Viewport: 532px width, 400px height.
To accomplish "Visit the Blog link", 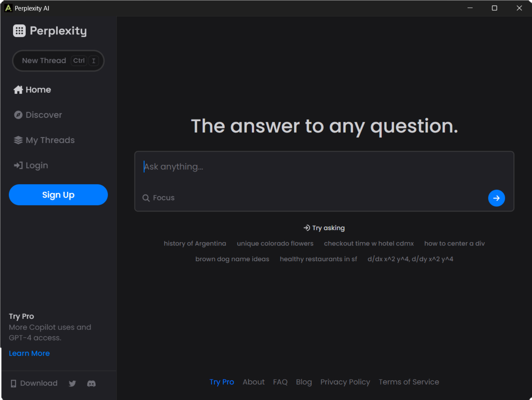I will [304, 382].
